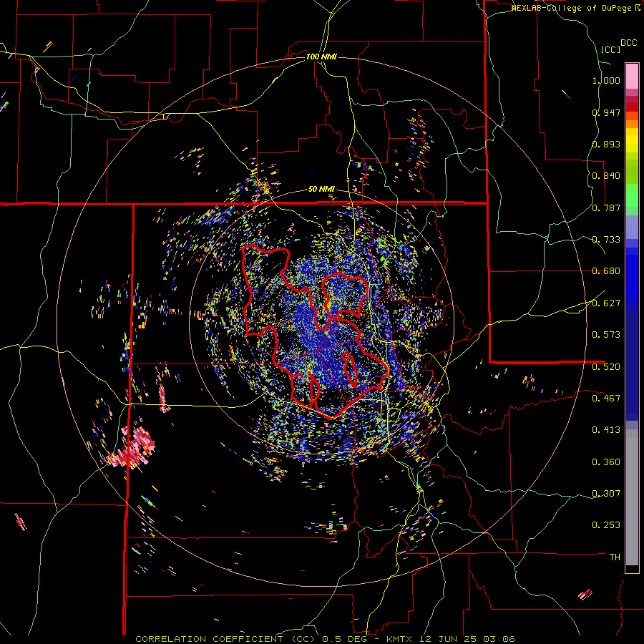Click the 0.360 legend value
644x644 pixels.
click(x=606, y=462)
